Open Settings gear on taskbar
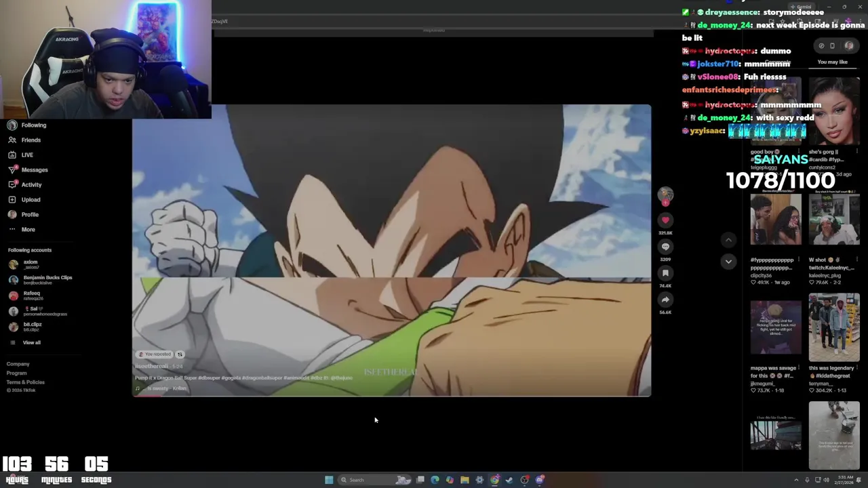The width and height of the screenshot is (868, 488). [479, 480]
